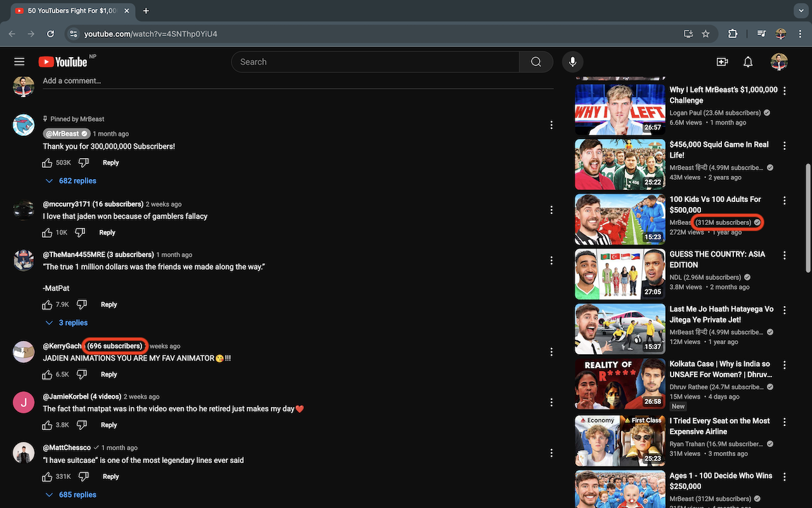This screenshot has width=812, height=508.
Task: Open the options menu on MrBeast's pinned comment
Action: (551, 125)
